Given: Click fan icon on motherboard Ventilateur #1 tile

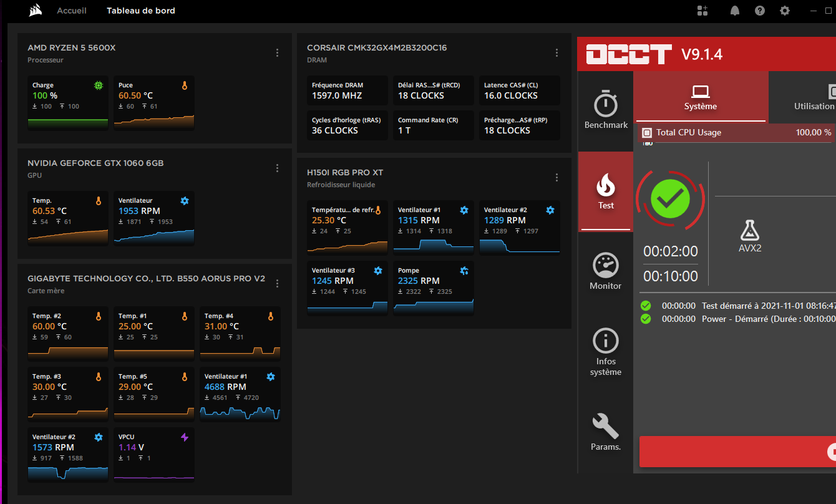Looking at the screenshot, I should point(271,377).
